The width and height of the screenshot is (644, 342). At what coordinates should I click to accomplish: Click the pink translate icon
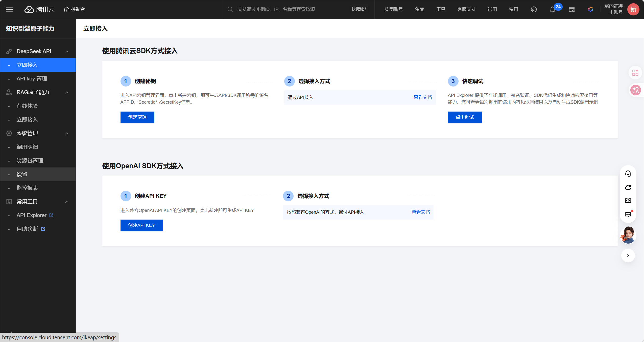635,90
